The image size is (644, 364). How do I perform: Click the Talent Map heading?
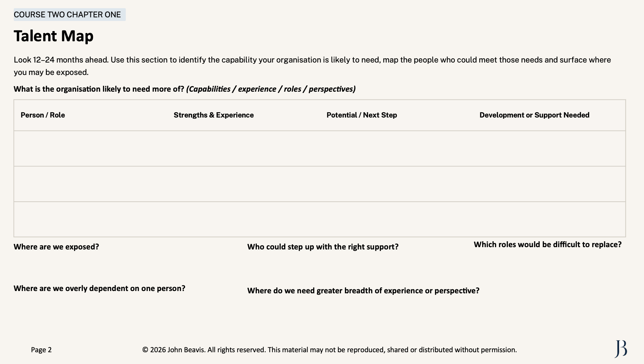(x=53, y=36)
